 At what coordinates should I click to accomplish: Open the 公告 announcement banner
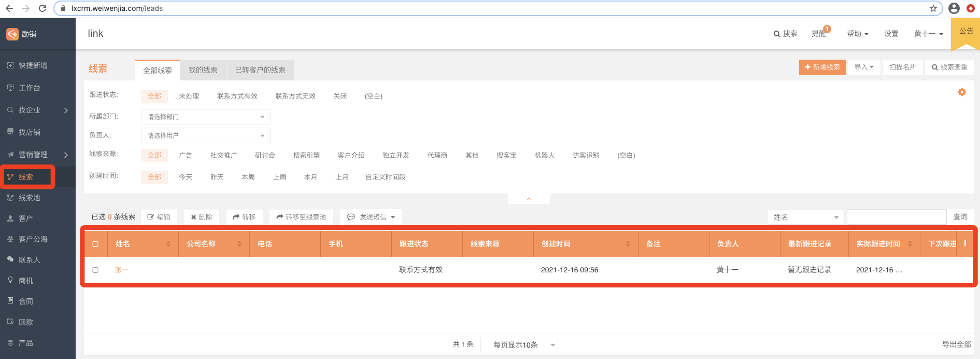[965, 34]
